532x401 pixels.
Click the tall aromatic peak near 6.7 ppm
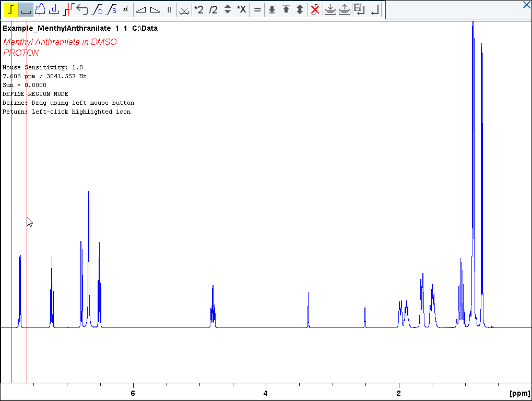[89, 259]
